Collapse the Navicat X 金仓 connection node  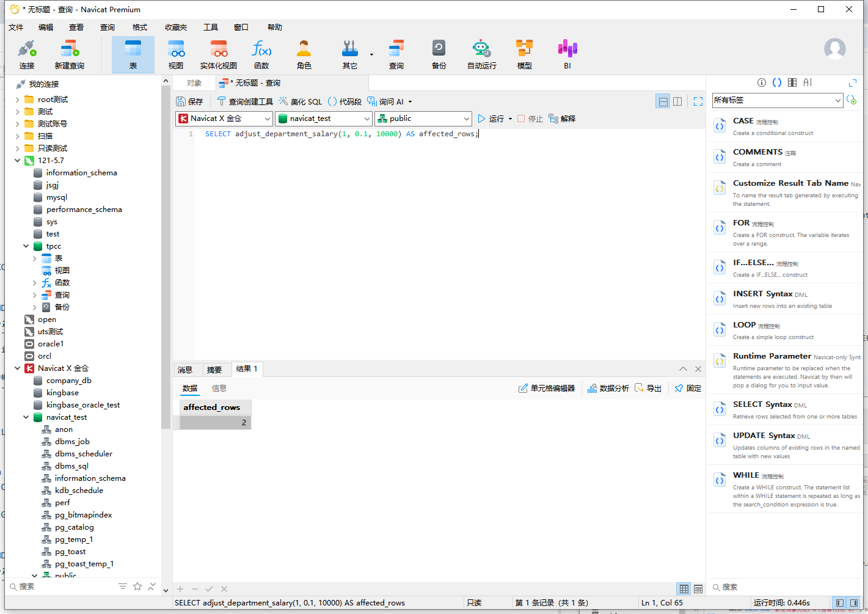click(x=17, y=368)
